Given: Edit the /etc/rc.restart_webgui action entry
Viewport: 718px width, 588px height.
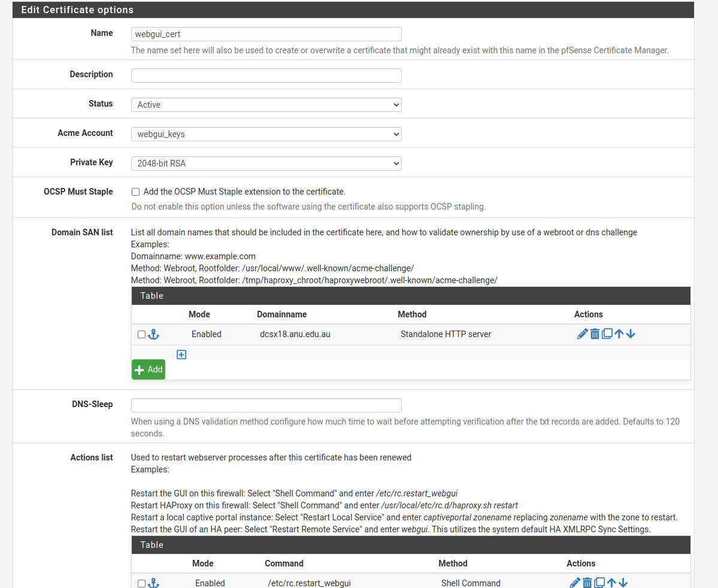Looking at the screenshot, I should pos(575,583).
